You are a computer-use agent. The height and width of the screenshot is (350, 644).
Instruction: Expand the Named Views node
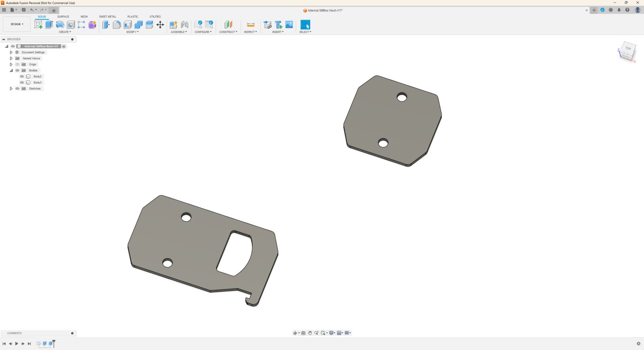pyautogui.click(x=11, y=58)
